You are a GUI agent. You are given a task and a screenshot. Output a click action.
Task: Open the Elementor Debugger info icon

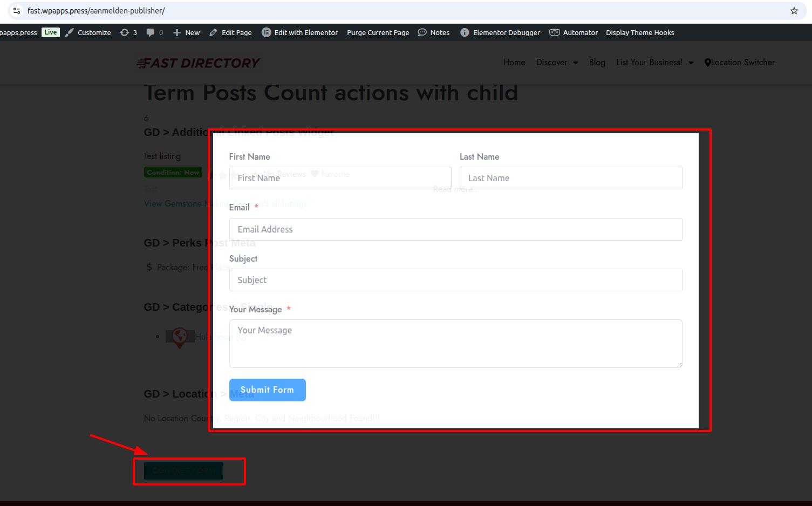pos(464,32)
